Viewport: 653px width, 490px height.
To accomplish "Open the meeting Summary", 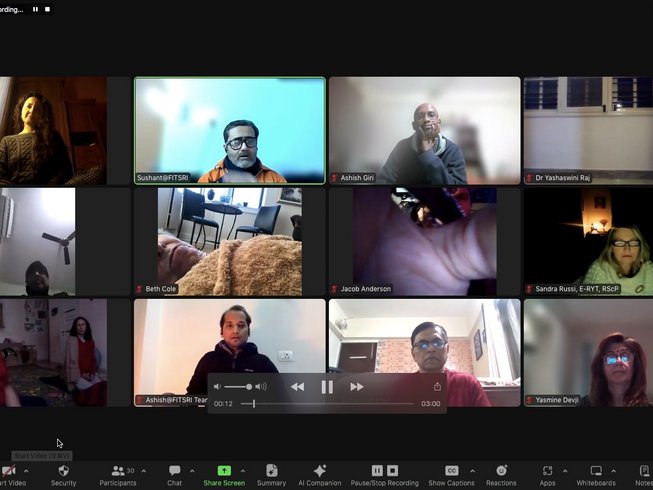I will point(272,475).
